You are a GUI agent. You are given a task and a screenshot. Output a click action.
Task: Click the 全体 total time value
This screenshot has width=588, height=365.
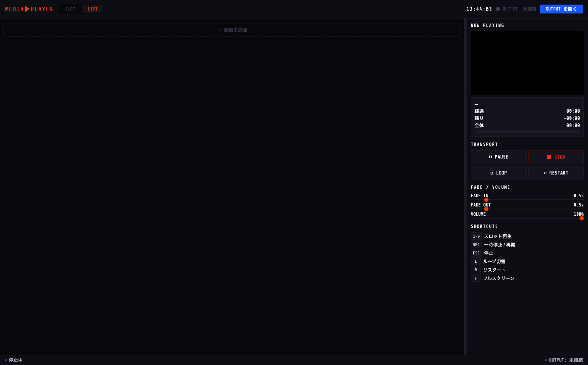[x=573, y=126]
